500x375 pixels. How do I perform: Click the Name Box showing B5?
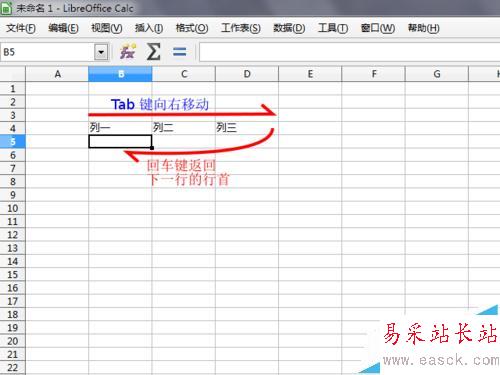(x=47, y=52)
